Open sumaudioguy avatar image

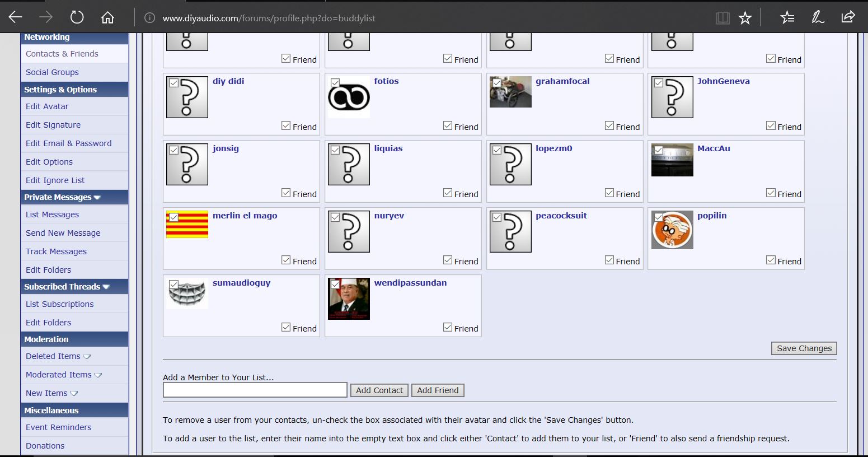[187, 293]
